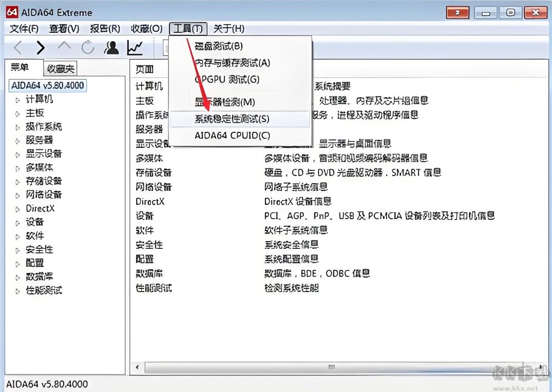The height and width of the screenshot is (392, 552).
Task: Open the DirectX page in the right pane
Action: coord(150,202)
